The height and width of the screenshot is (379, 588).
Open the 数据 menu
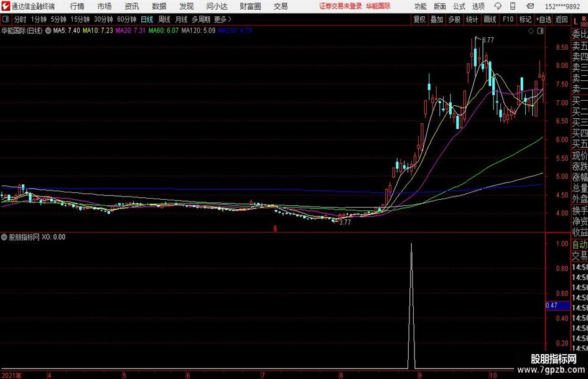159,6
